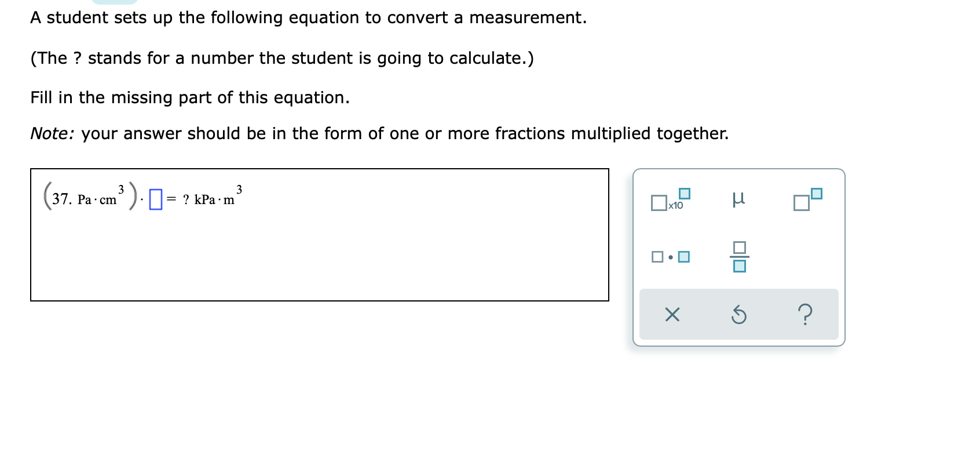This screenshot has width=980, height=465.
Task: Click the undo arrow icon
Action: click(x=740, y=314)
